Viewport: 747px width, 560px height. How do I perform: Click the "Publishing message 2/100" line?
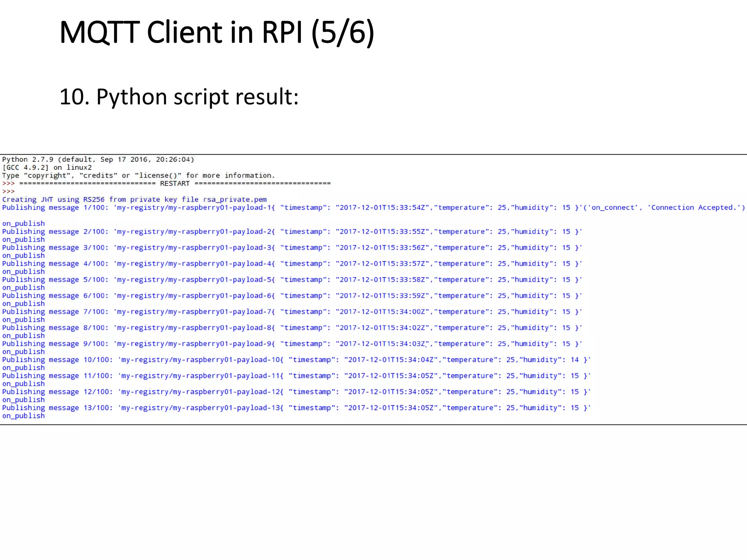click(x=292, y=232)
